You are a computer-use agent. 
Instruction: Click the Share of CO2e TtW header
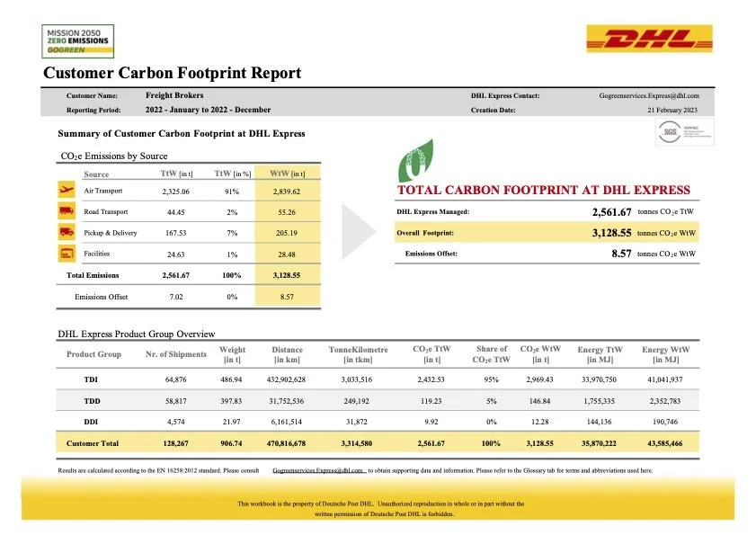tap(492, 354)
